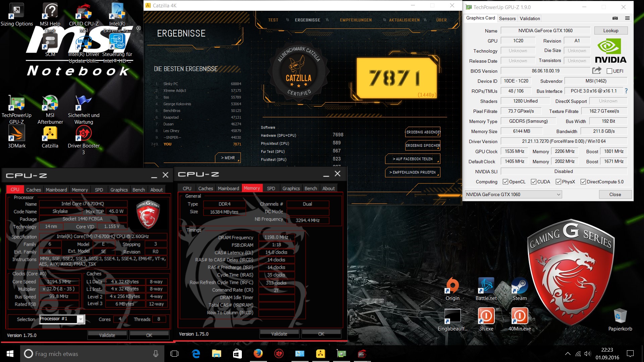Open the Windows Store taskbar icon
The image size is (644, 362).
(237, 354)
